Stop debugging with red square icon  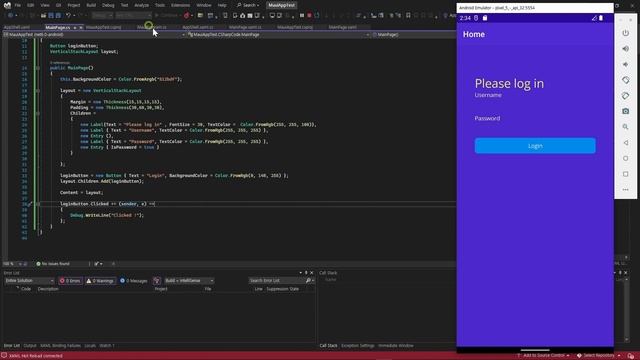[x=309, y=16]
